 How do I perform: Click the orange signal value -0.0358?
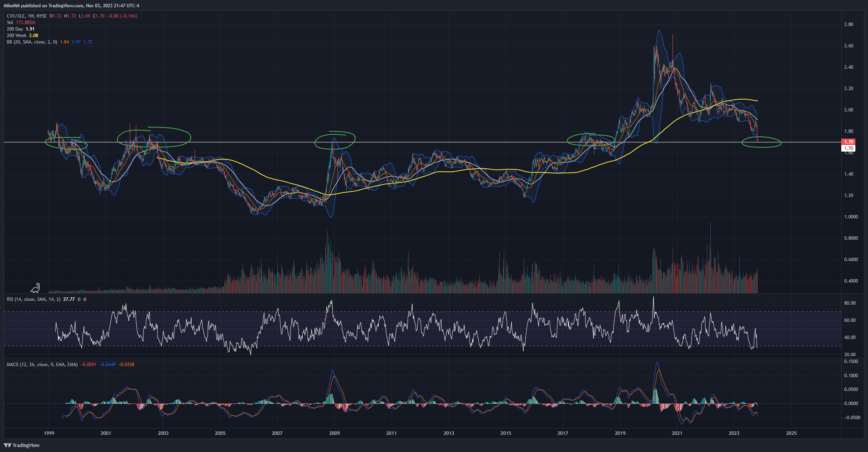[126, 365]
